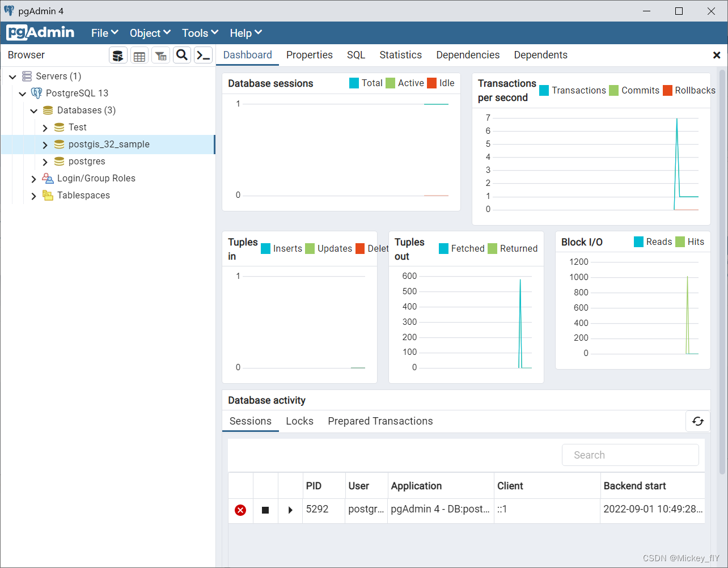
Task: Click the Test database icon
Action: [59, 127]
